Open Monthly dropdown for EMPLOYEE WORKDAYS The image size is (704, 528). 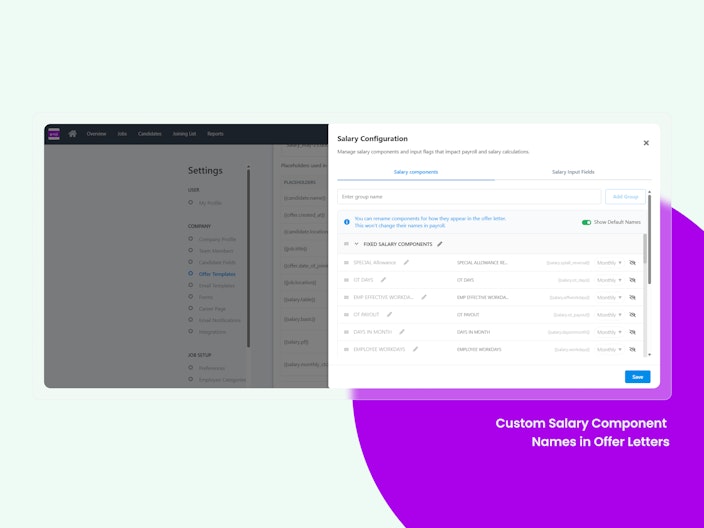pos(609,349)
